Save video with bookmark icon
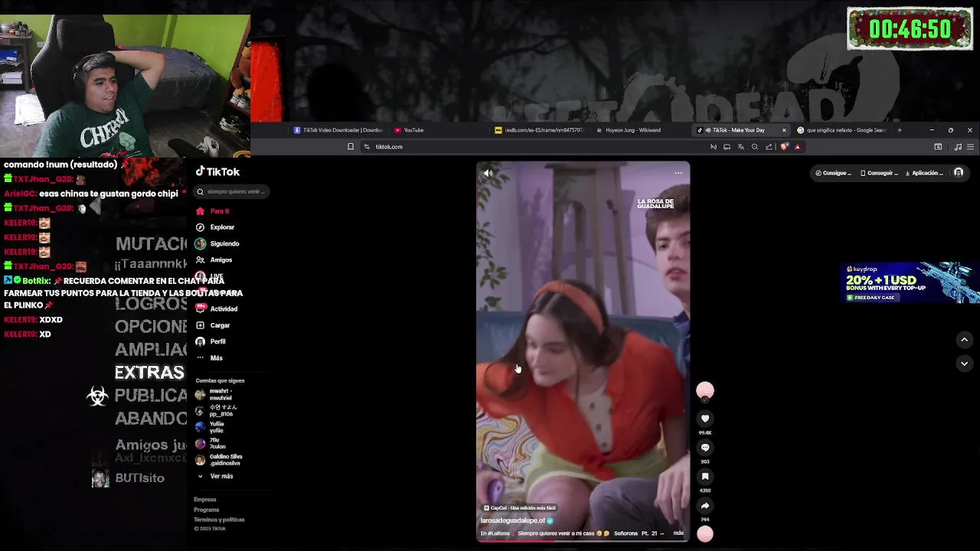Screen dimensions: 980x551 click(705, 477)
